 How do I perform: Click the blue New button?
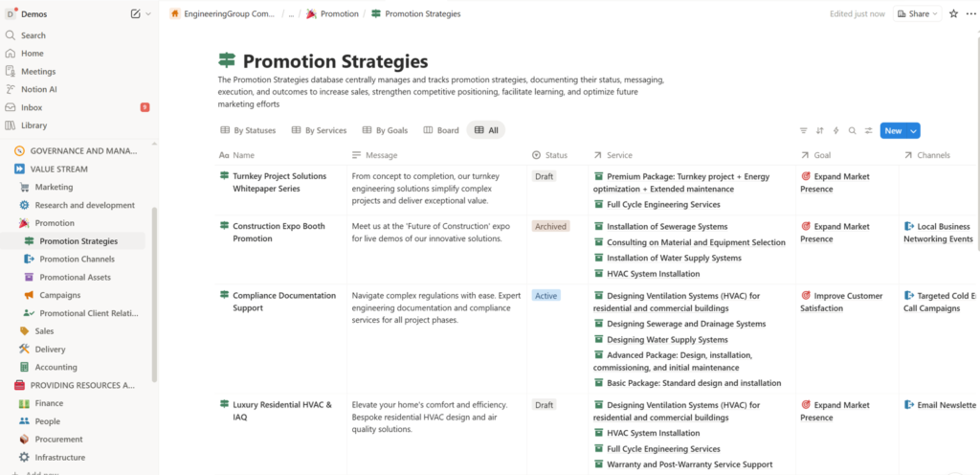[x=892, y=131]
